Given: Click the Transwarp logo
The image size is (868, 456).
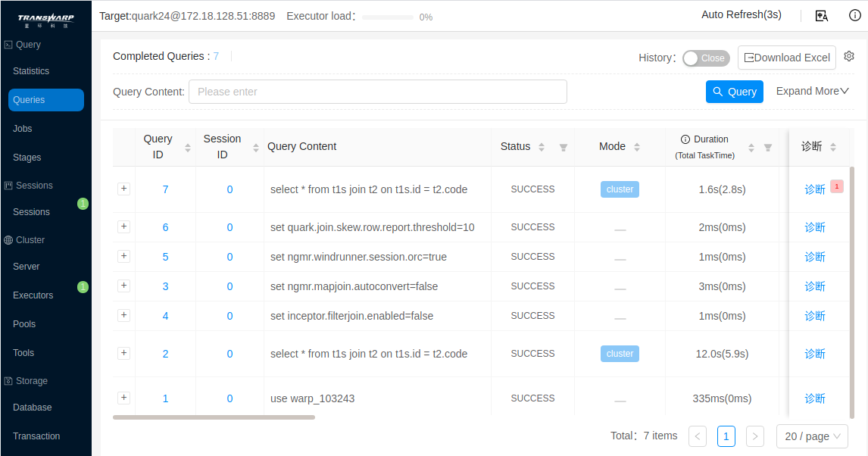Looking at the screenshot, I should coord(46,21).
